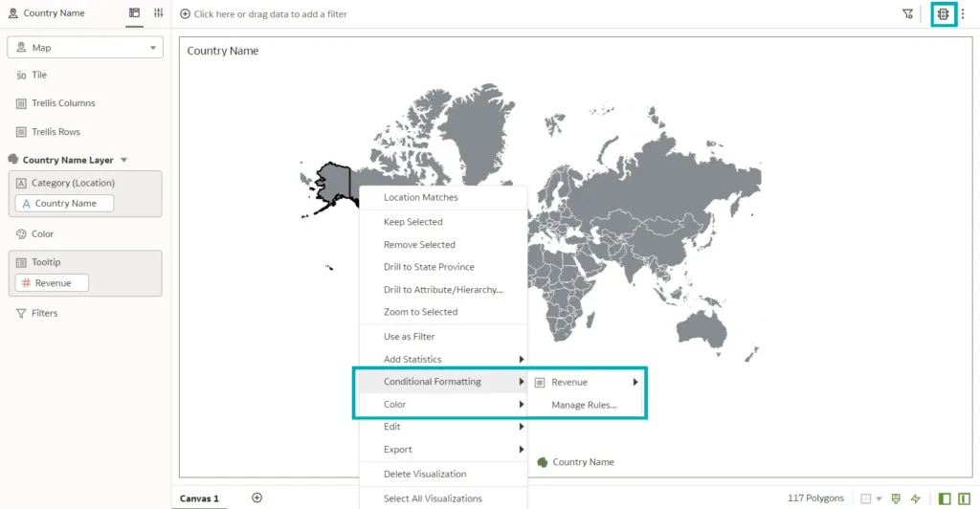Click the filter settings funnel icon

coord(907,14)
